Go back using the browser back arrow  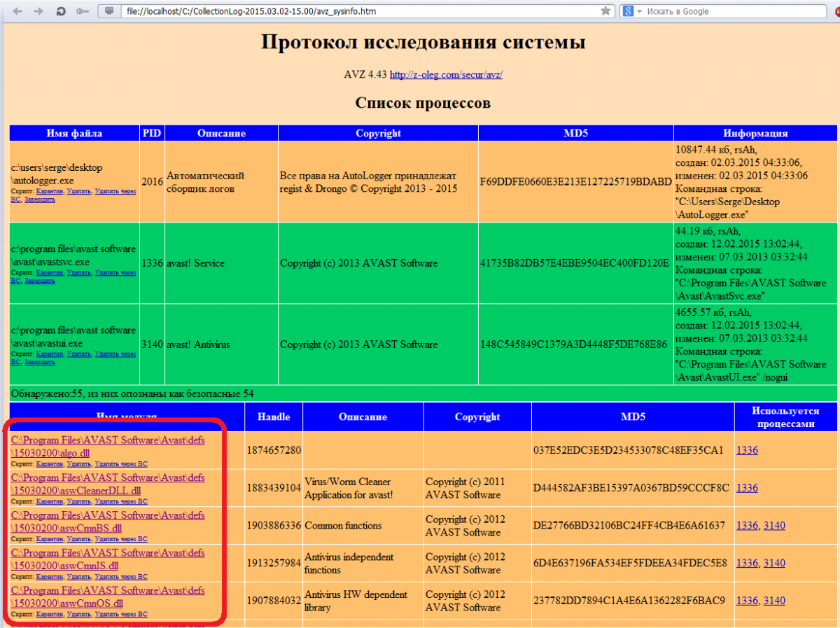pos(18,11)
